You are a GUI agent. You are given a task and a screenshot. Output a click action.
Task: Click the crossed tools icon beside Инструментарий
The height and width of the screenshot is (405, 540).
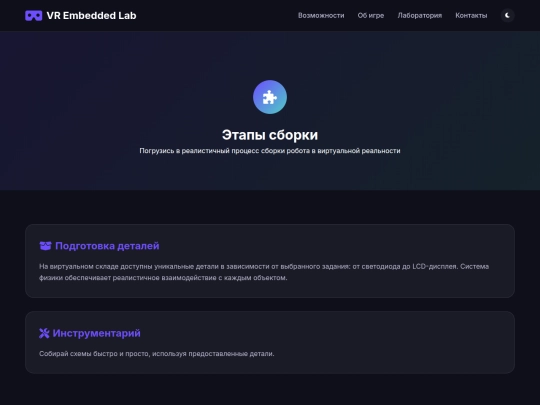pos(44,333)
